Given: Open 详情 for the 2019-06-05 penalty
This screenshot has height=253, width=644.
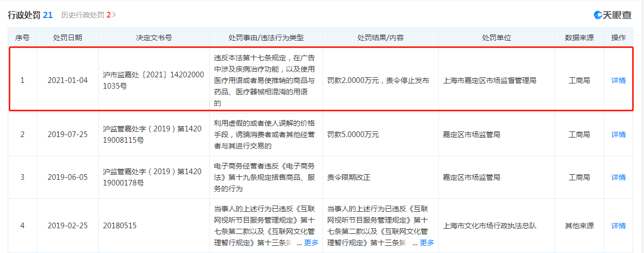Looking at the screenshot, I should [619, 177].
